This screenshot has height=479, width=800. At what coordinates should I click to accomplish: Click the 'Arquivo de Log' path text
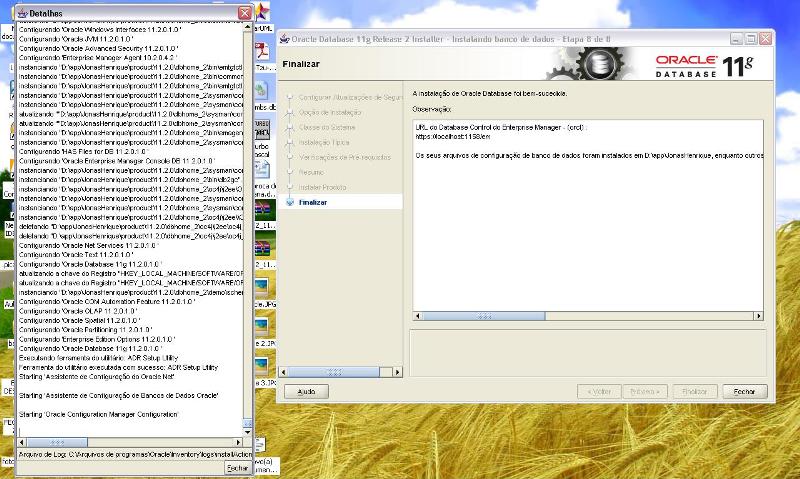(135, 455)
